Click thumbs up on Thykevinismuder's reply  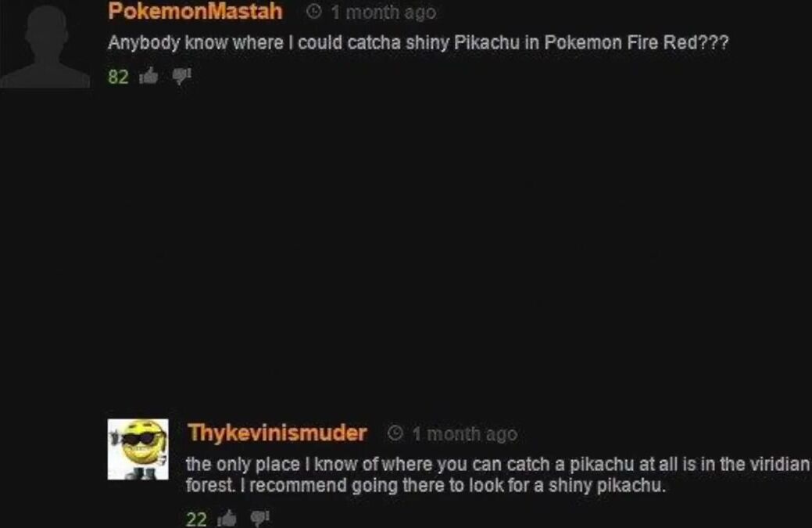[227, 518]
